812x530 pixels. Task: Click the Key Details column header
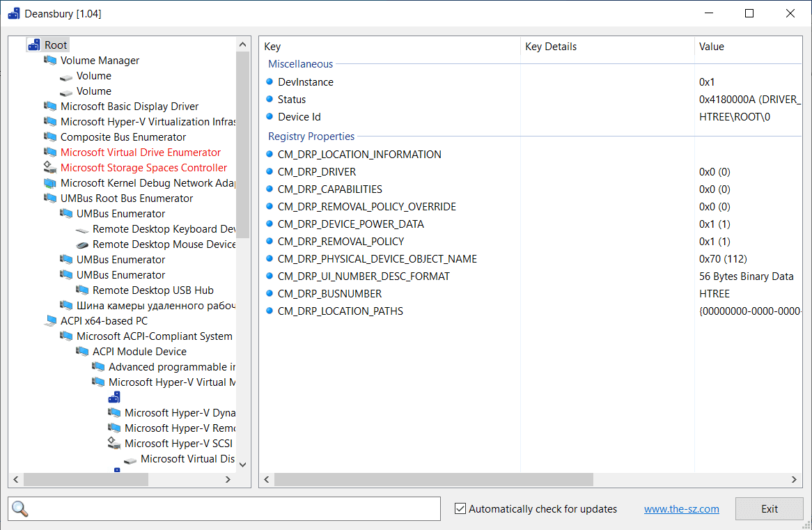pyautogui.click(x=551, y=47)
